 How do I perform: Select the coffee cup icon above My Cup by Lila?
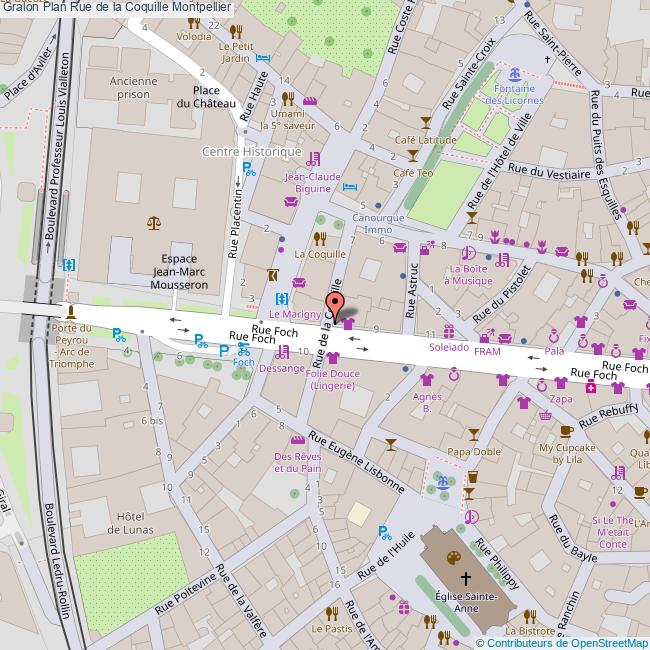[566, 432]
